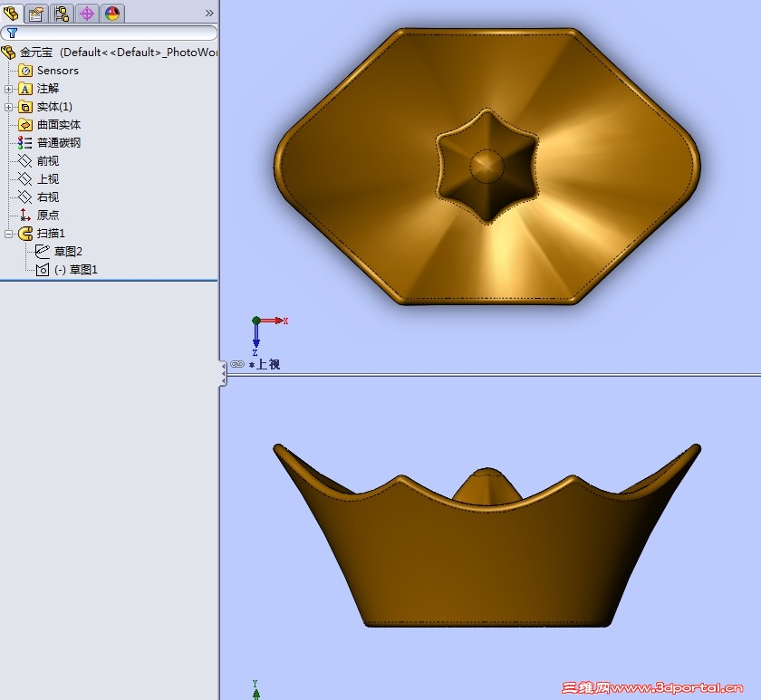Expand hidden manager tabs chevron

point(209,13)
